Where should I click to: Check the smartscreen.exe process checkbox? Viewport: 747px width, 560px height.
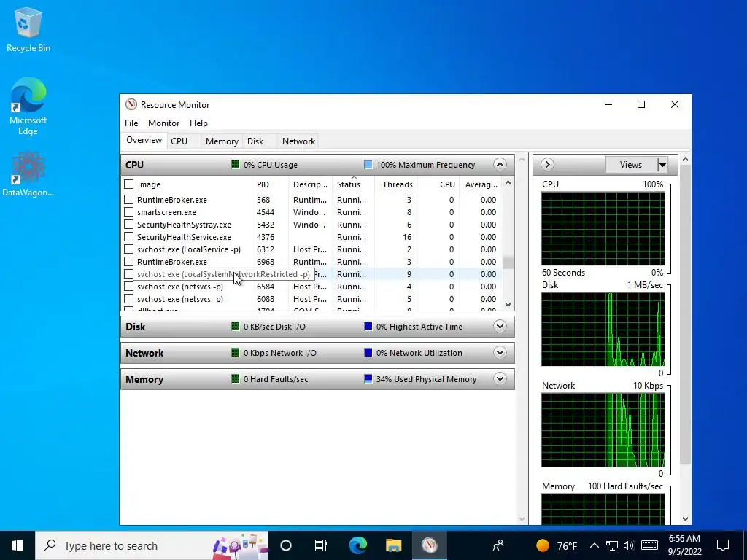click(128, 212)
